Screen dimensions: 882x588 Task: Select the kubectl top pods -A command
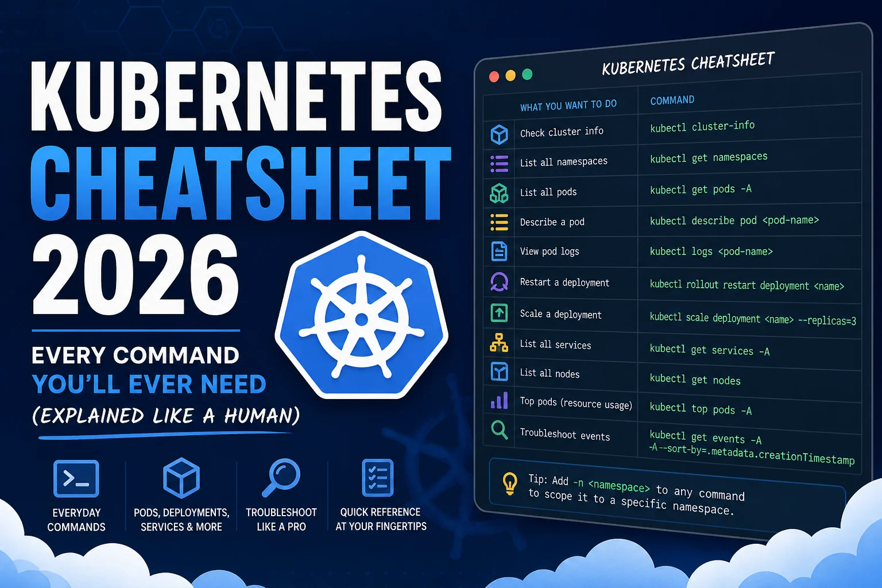tap(701, 409)
